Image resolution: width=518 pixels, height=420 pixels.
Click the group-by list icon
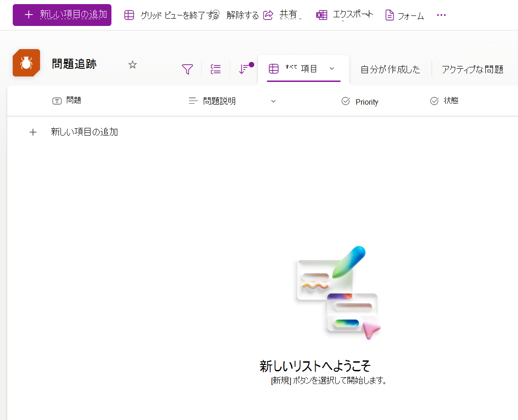[x=216, y=69]
